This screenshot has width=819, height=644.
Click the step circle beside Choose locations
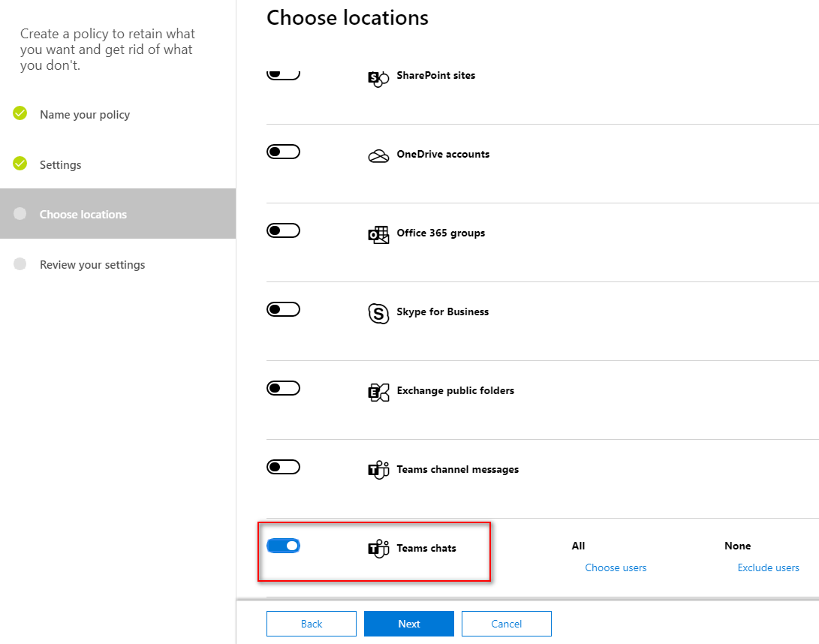point(20,213)
